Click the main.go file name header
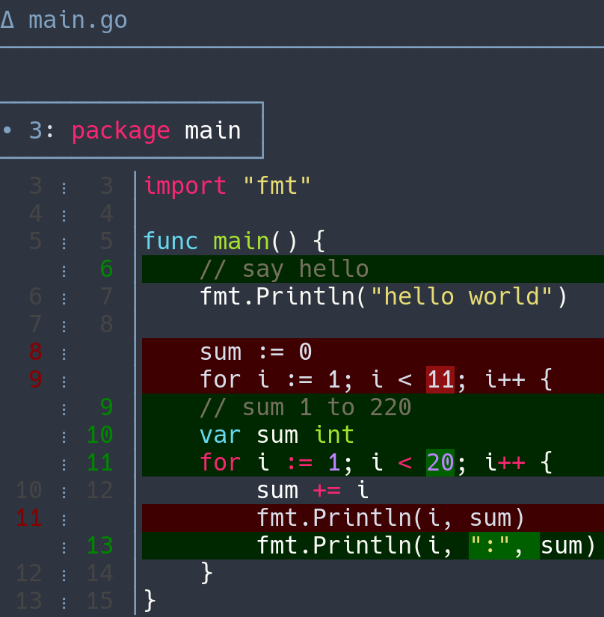Image resolution: width=604 pixels, height=617 pixels. (x=78, y=20)
